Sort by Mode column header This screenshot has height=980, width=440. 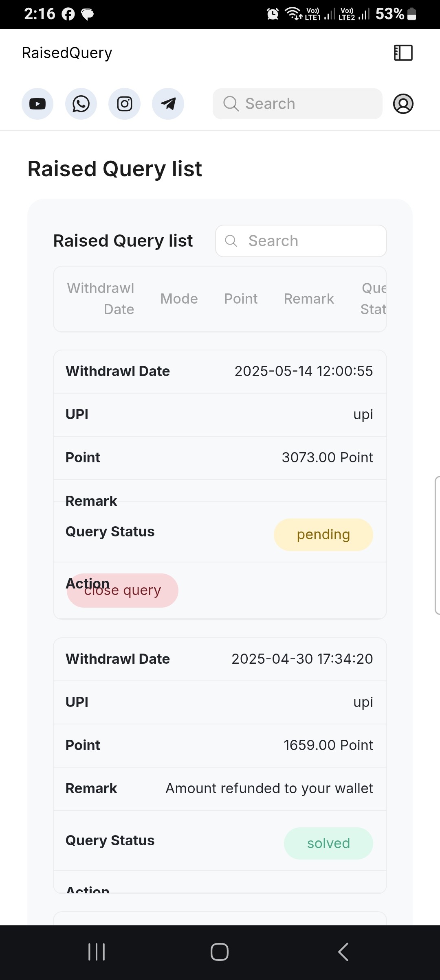179,299
